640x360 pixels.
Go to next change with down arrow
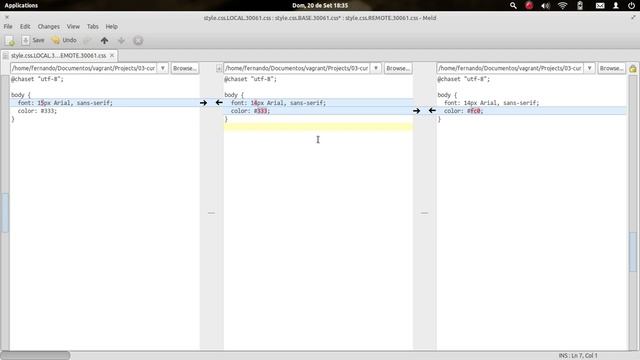121,40
